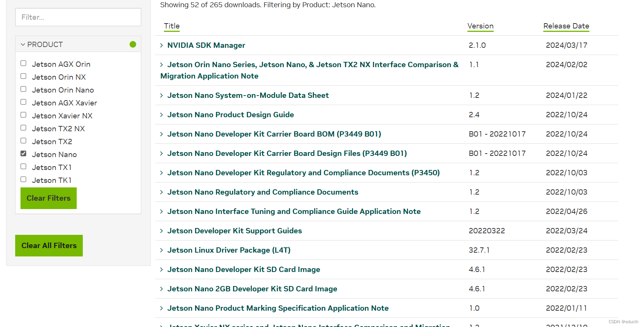Open Regulatory and Compliance Documents (P3450) link
The width and height of the screenshot is (644, 327).
[x=303, y=173]
